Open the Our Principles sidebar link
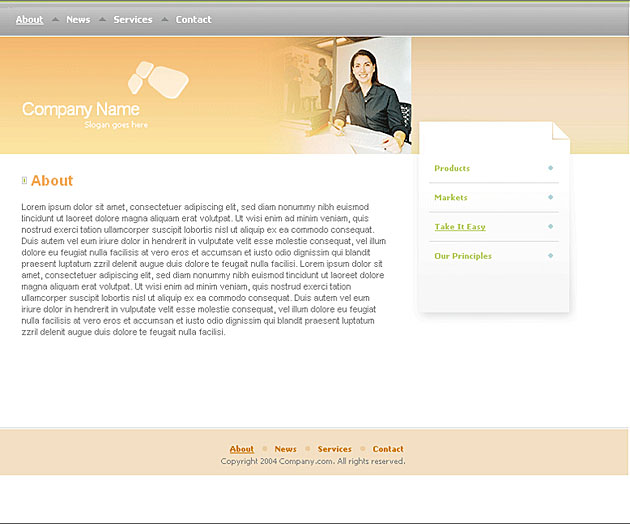Viewport: 630px width, 524px height. (463, 256)
